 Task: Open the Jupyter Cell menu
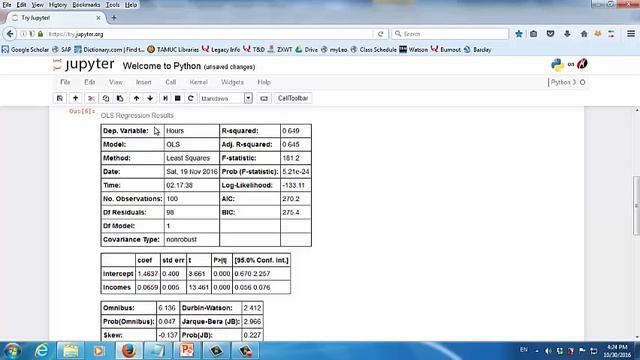tap(171, 82)
